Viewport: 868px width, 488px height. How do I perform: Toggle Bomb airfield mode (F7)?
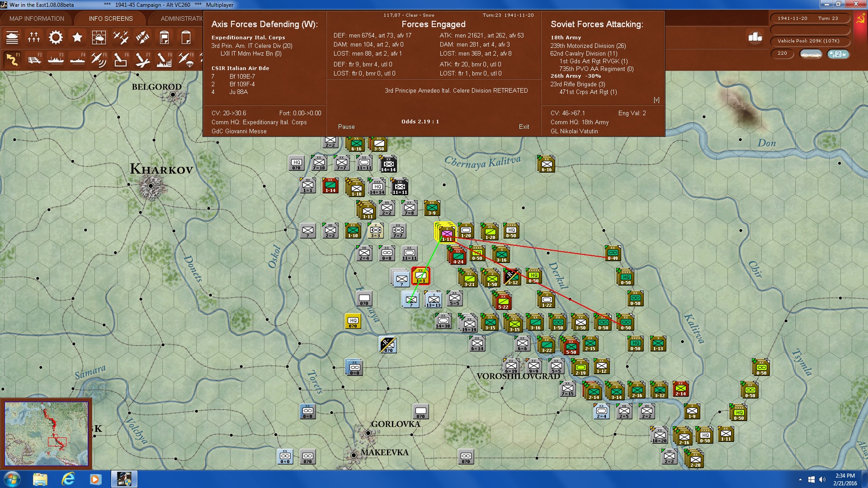pyautogui.click(x=142, y=60)
